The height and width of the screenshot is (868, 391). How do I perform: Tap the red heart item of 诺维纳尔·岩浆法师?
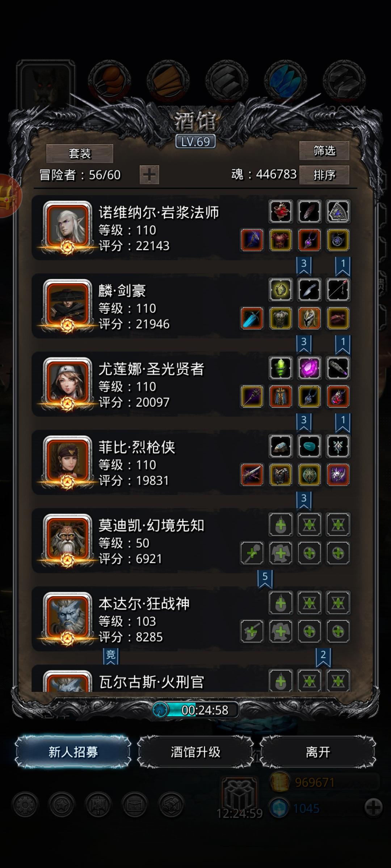coord(281,212)
